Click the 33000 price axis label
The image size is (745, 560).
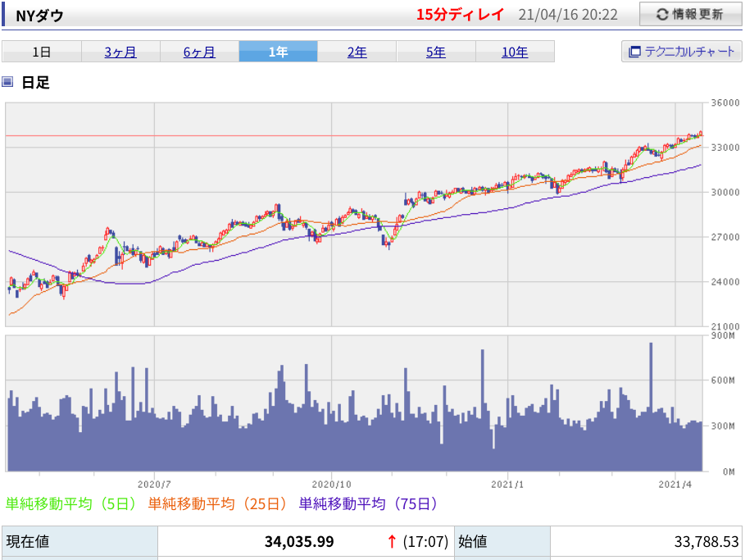click(x=725, y=148)
